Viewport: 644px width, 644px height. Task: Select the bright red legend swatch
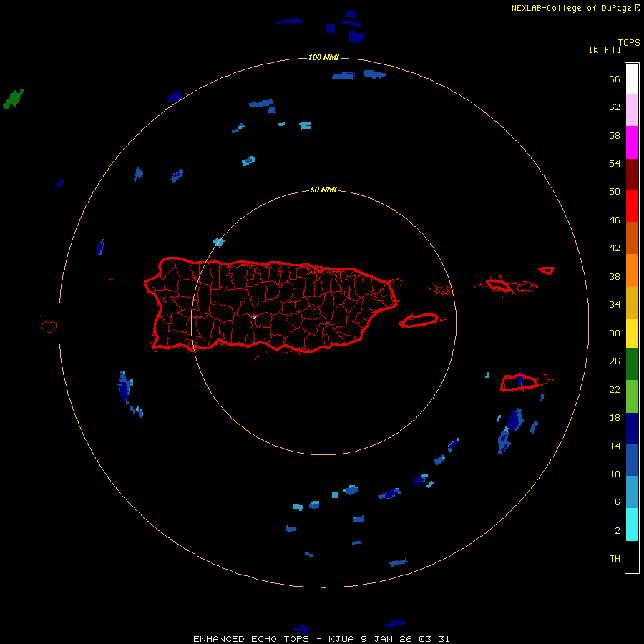pos(632,206)
